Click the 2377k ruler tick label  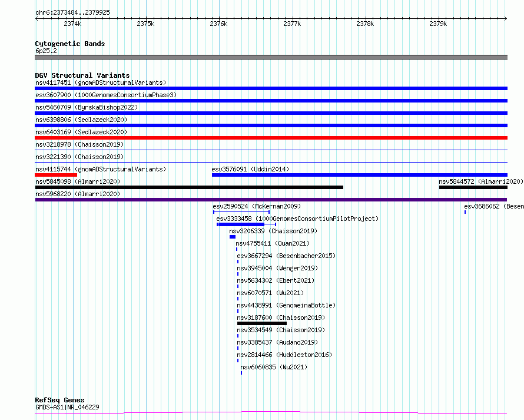(x=292, y=24)
